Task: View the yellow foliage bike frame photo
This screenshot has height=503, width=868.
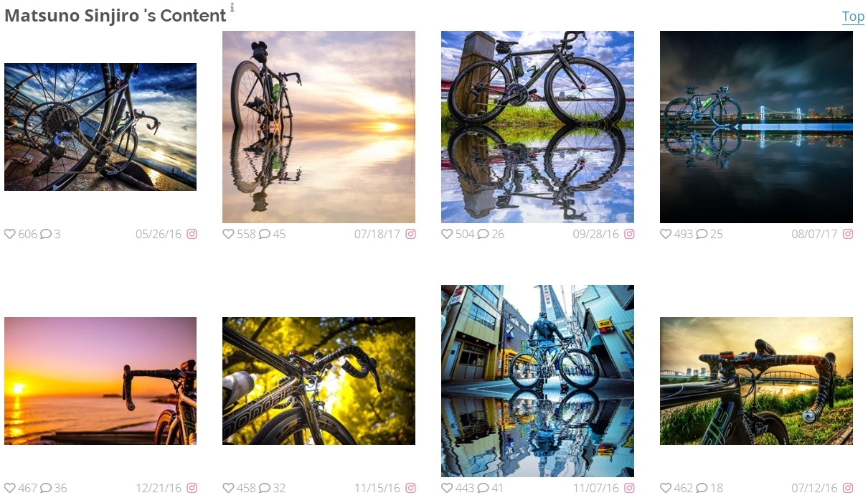Action: 319,381
